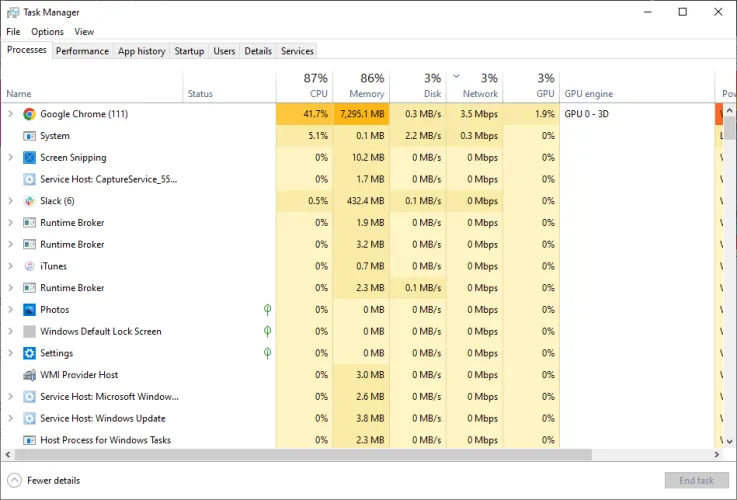Click the Windows Default Lock Screen icon

(x=29, y=332)
